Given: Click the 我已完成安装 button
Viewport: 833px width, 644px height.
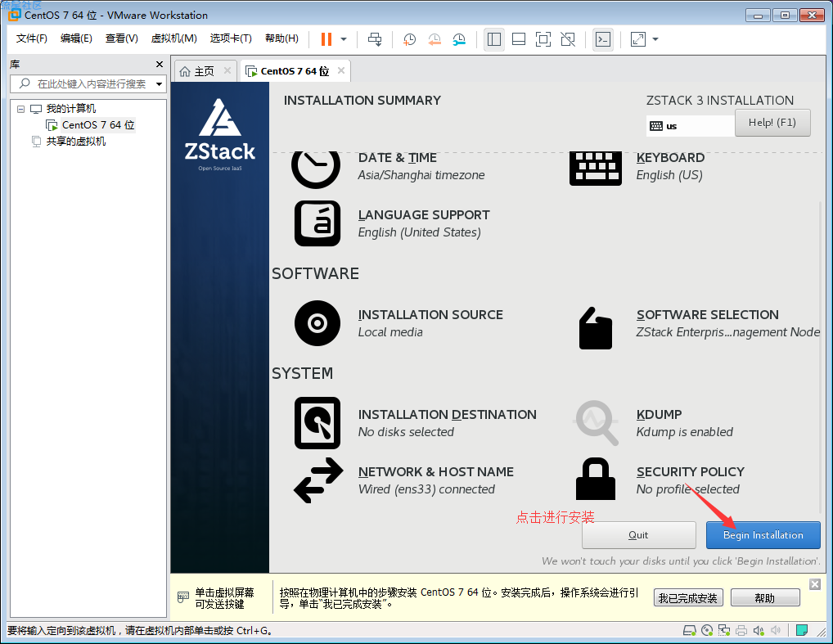Looking at the screenshot, I should click(688, 598).
